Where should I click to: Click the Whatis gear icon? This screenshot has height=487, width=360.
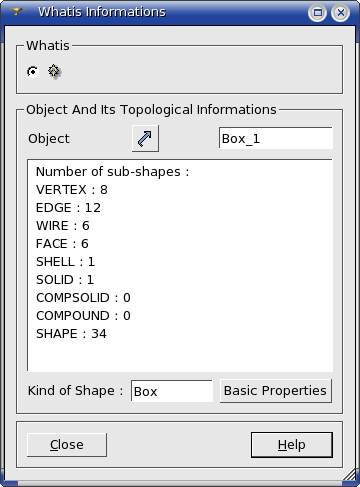coord(54,71)
